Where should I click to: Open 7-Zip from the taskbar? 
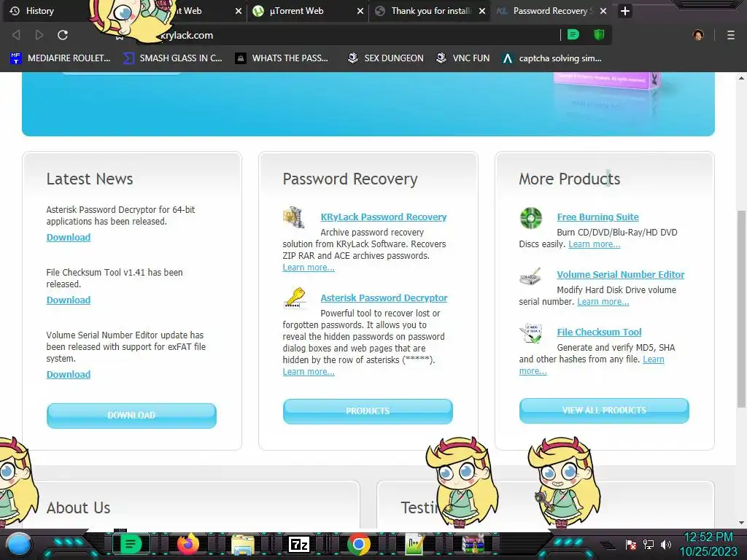point(299,544)
